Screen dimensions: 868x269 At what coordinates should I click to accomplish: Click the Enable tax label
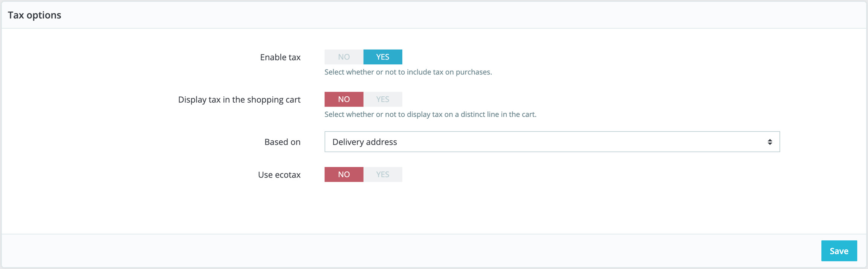pos(280,57)
